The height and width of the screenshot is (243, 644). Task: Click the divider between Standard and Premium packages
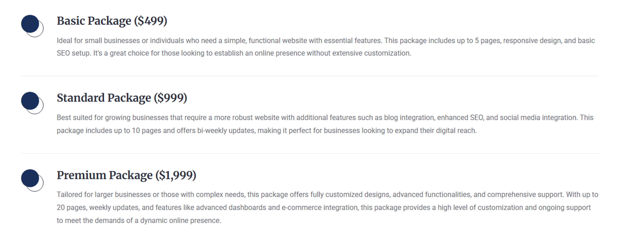pyautogui.click(x=310, y=153)
